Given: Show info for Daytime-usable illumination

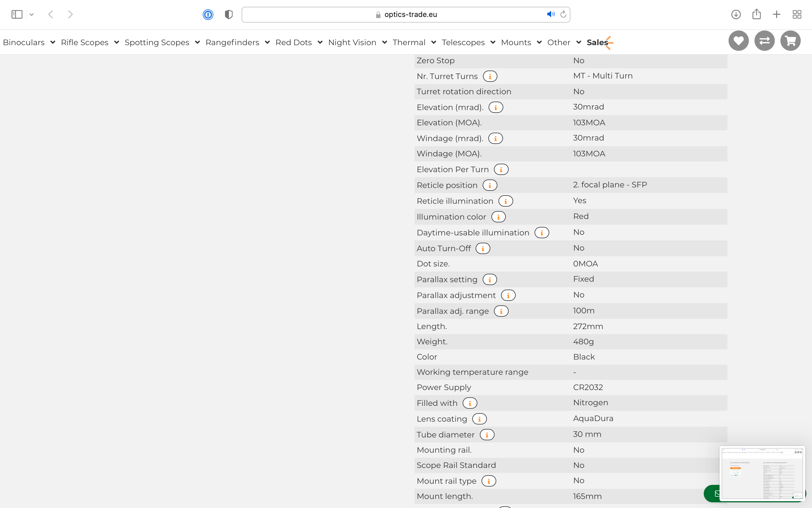Looking at the screenshot, I should 542,233.
